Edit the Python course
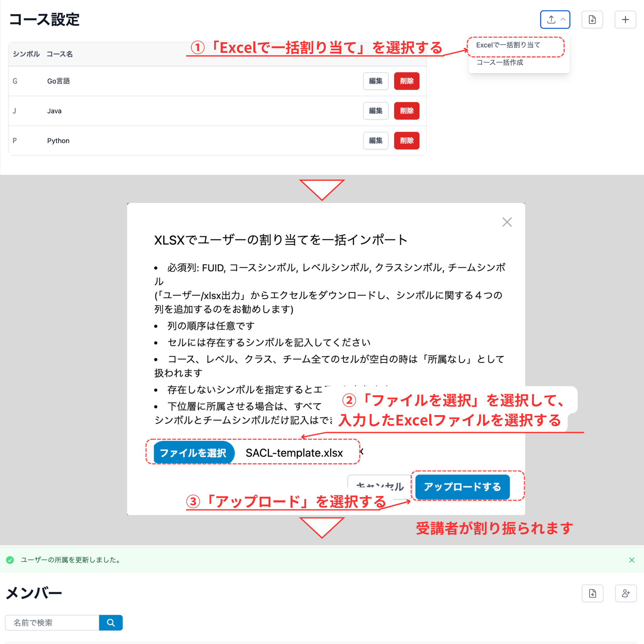Screen dimensions: 644x644 point(375,140)
